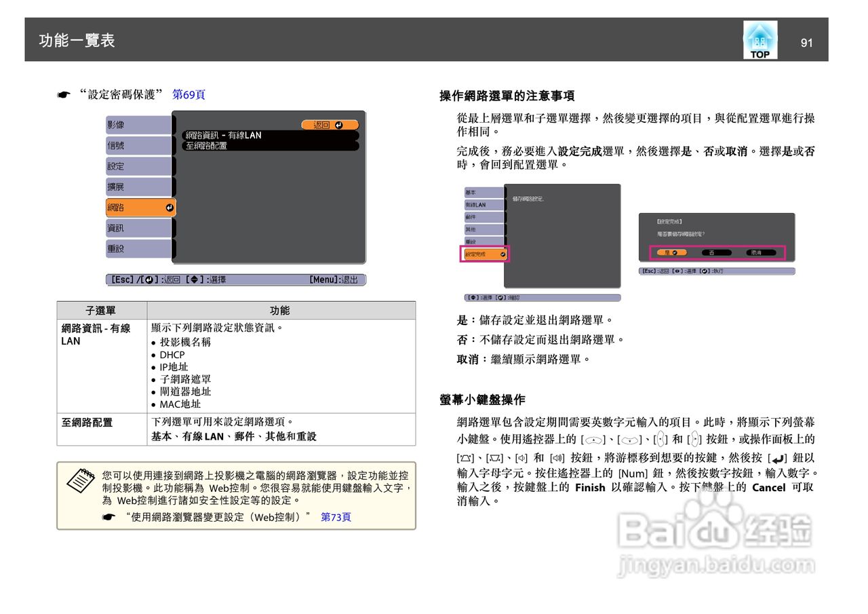This screenshot has height=614, width=868.
Task: Click page number 91 in header
Action: tap(806, 43)
